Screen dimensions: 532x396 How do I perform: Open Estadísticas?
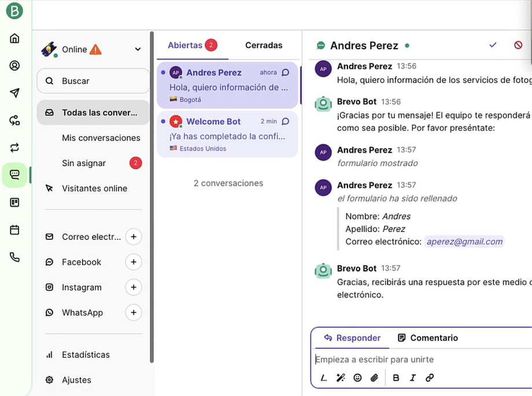point(77,354)
